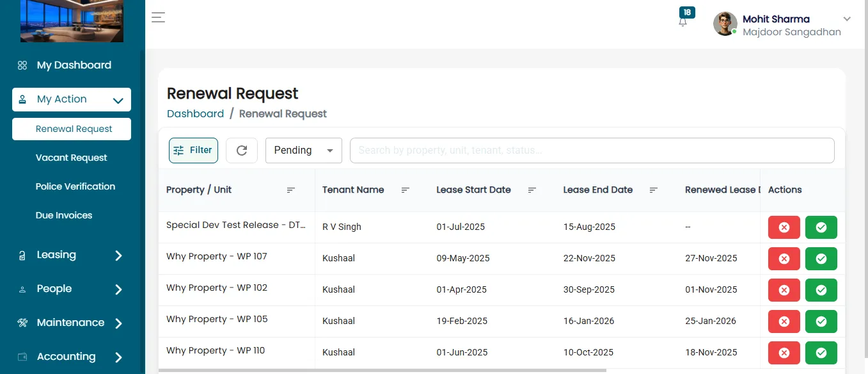
Task: Reject the Why Property - WP 107 request
Action: point(784,259)
